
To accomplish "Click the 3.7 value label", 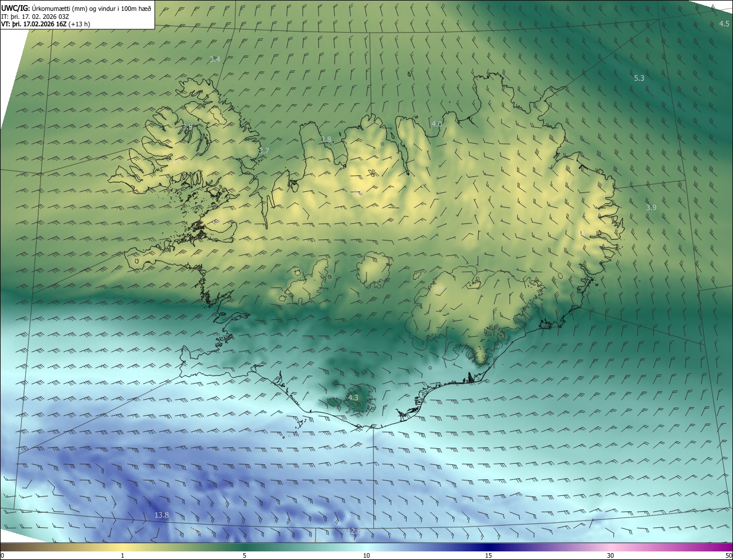I will (x=263, y=151).
